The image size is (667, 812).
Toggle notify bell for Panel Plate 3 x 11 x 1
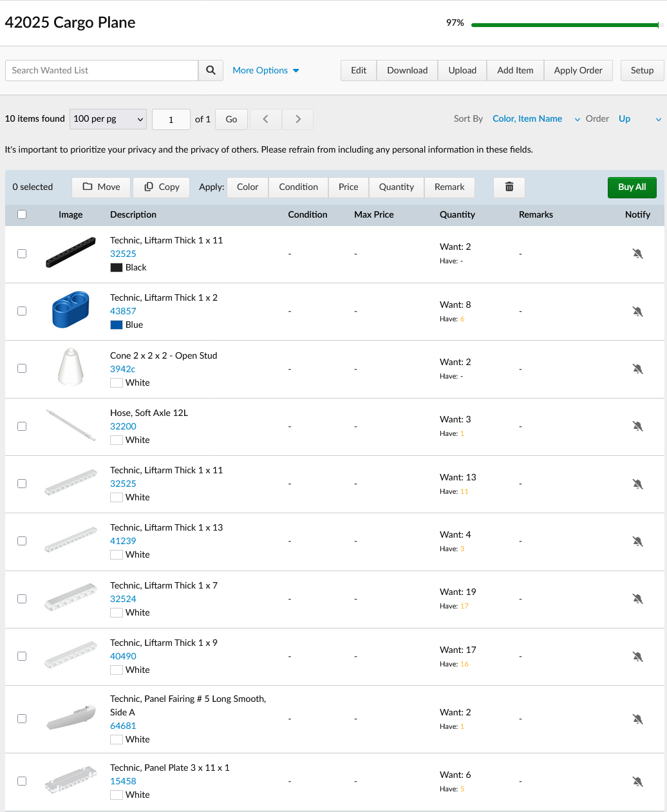(637, 781)
